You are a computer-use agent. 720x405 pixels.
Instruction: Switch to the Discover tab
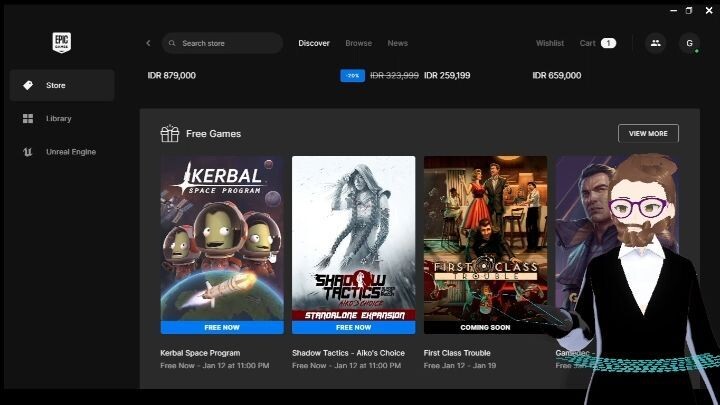[314, 43]
